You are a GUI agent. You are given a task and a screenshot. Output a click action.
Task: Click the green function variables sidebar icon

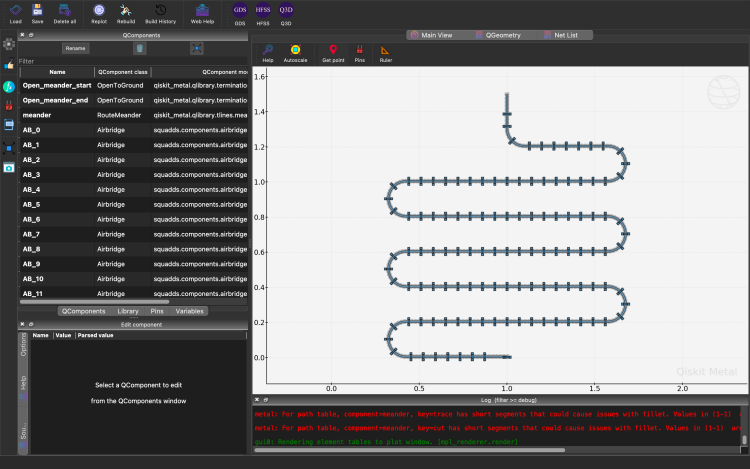tap(9, 87)
